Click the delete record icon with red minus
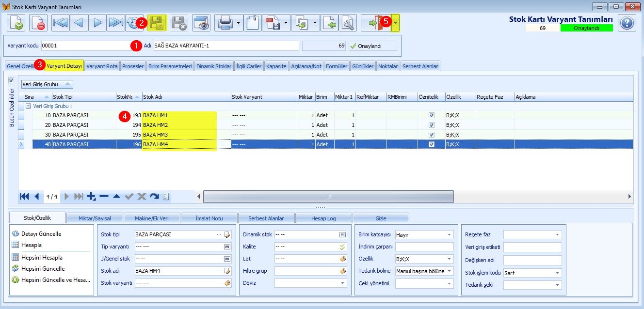The width and height of the screenshot is (644, 309). (38, 23)
